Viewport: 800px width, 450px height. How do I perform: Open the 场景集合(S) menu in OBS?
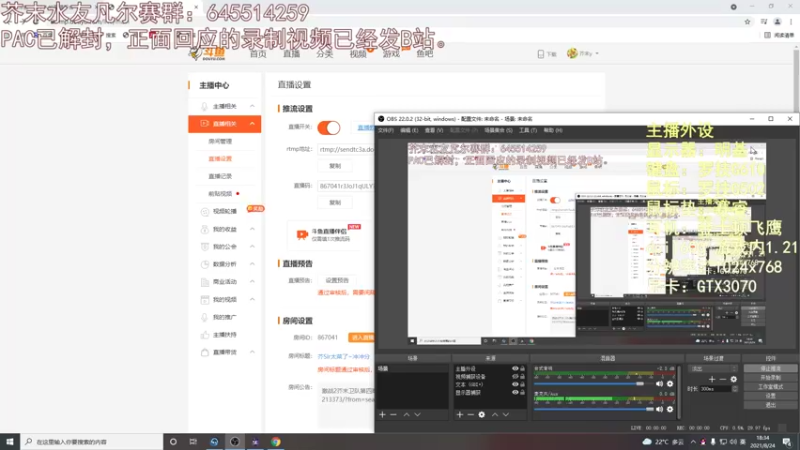coord(498,131)
